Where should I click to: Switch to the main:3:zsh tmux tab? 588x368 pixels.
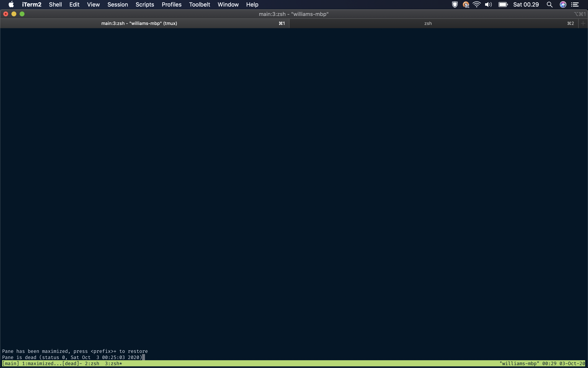145,23
